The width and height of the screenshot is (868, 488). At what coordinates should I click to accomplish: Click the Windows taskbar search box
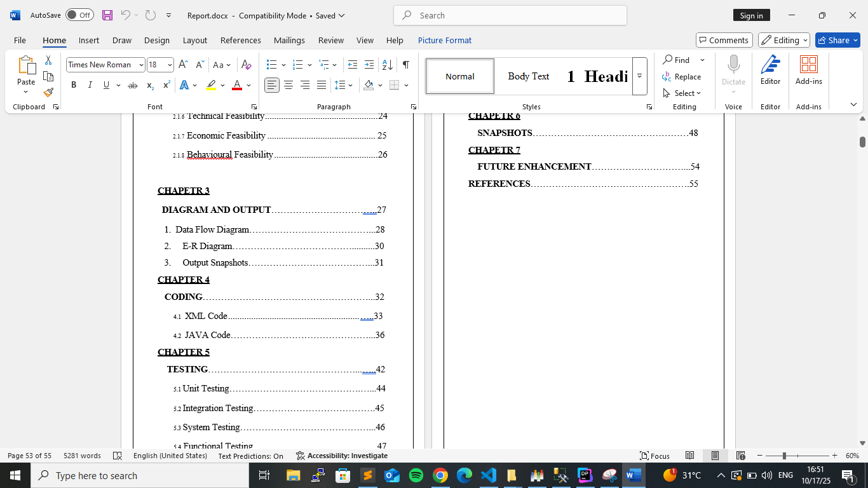tap(140, 475)
